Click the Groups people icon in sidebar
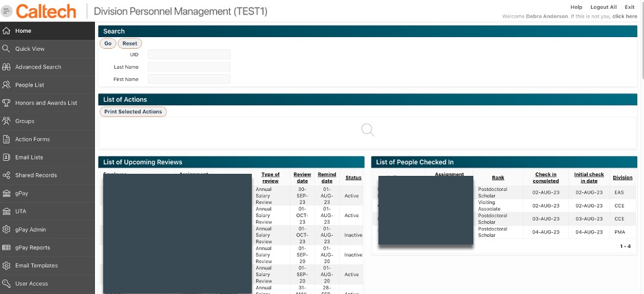The image size is (644, 294). pyautogui.click(x=6, y=121)
